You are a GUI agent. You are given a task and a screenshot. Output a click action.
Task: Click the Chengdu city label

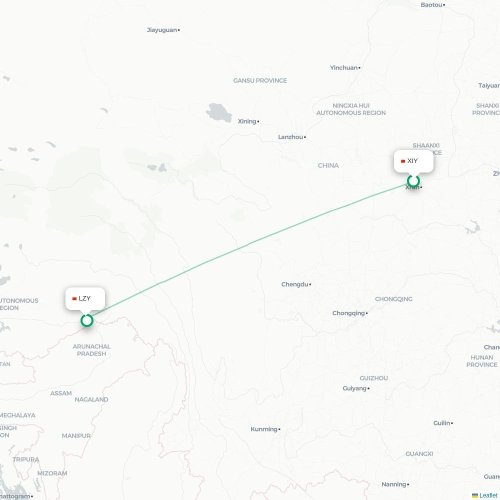point(296,284)
